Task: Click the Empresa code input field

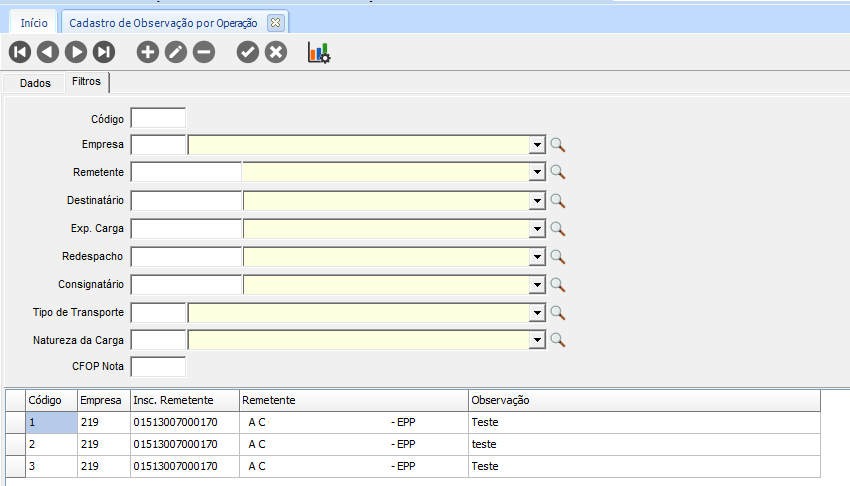Action: (158, 145)
